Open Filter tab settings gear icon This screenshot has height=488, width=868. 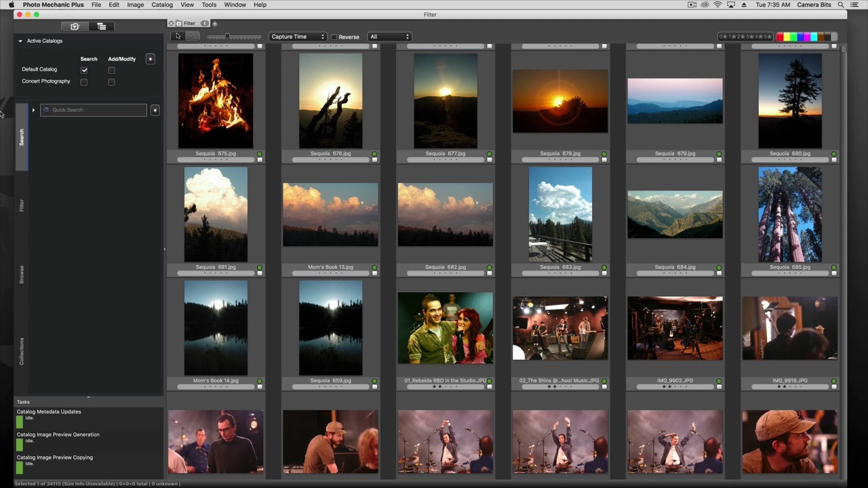[178, 24]
